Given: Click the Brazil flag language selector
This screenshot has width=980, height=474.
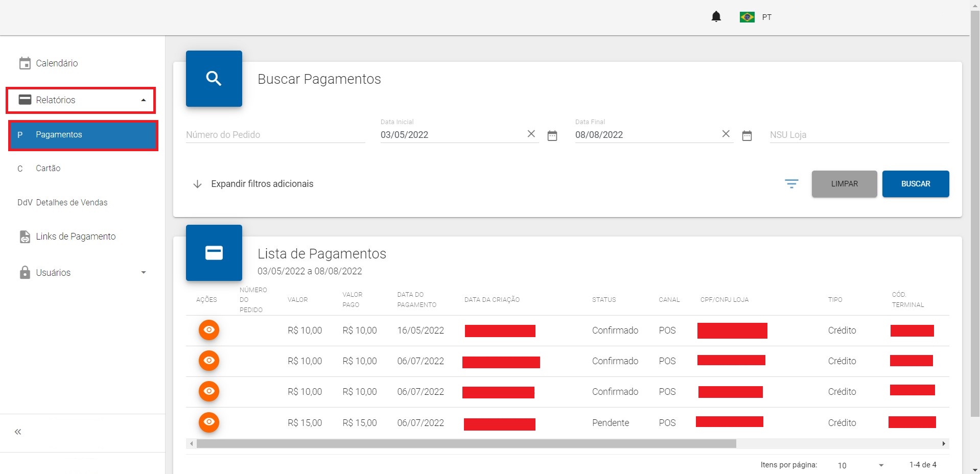Looking at the screenshot, I should tap(747, 17).
